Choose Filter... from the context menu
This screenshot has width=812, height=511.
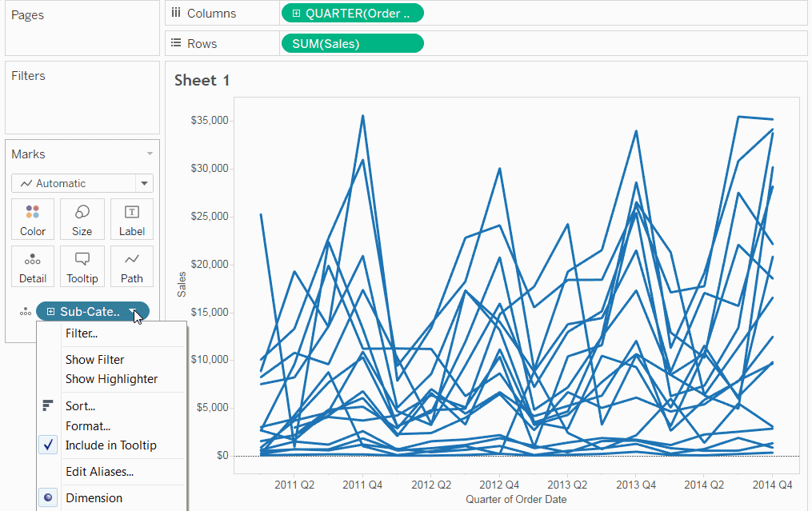point(82,333)
